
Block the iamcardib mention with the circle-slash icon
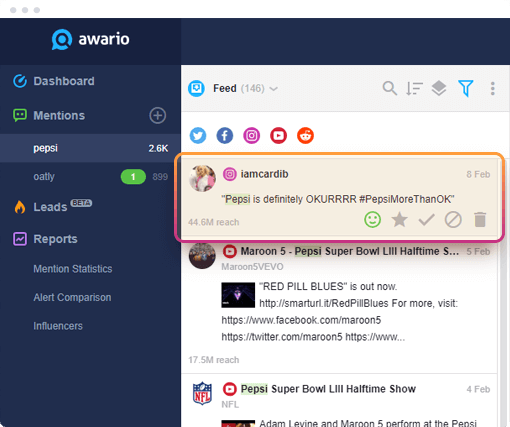point(453,220)
